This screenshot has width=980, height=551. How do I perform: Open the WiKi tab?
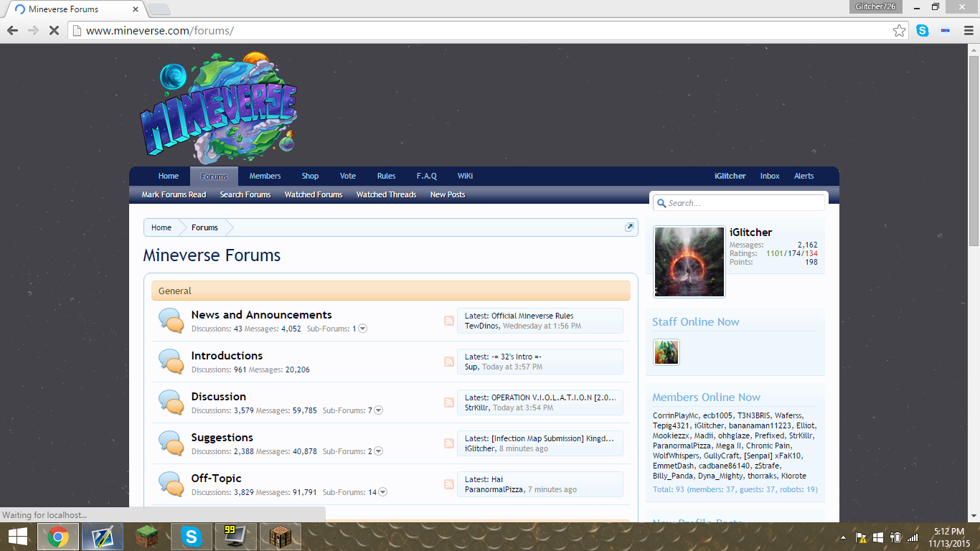pyautogui.click(x=465, y=176)
